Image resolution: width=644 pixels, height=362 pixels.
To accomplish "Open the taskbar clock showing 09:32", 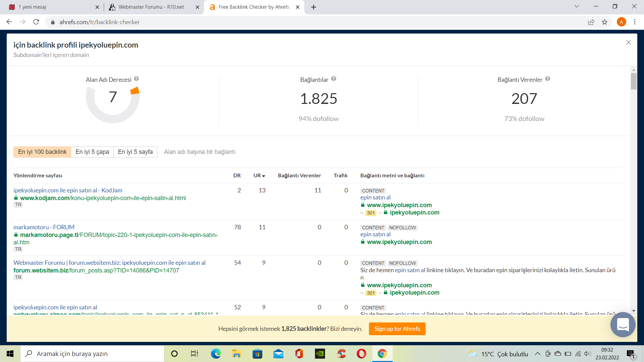I will [607, 354].
